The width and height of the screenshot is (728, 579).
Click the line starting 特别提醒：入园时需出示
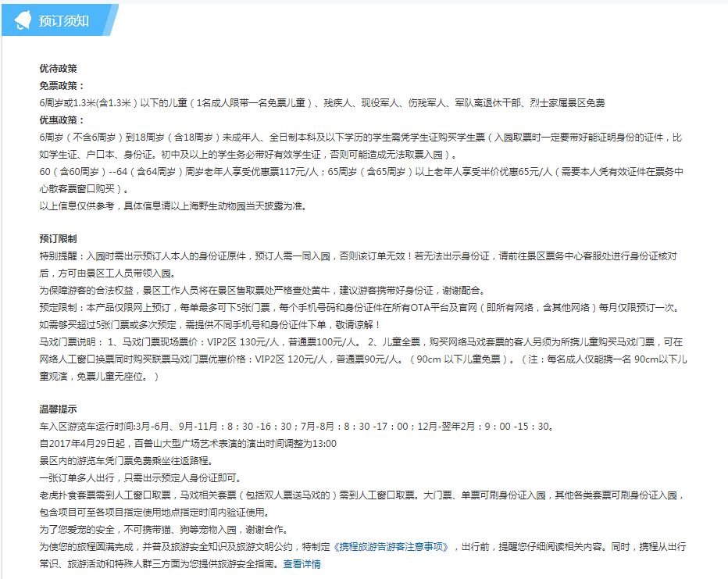pyautogui.click(x=358, y=256)
